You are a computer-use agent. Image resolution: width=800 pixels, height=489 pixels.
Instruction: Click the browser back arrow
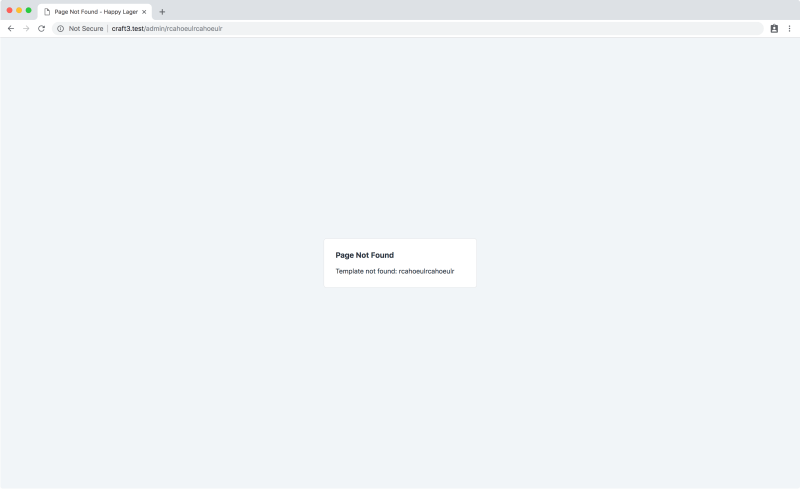tap(11, 29)
